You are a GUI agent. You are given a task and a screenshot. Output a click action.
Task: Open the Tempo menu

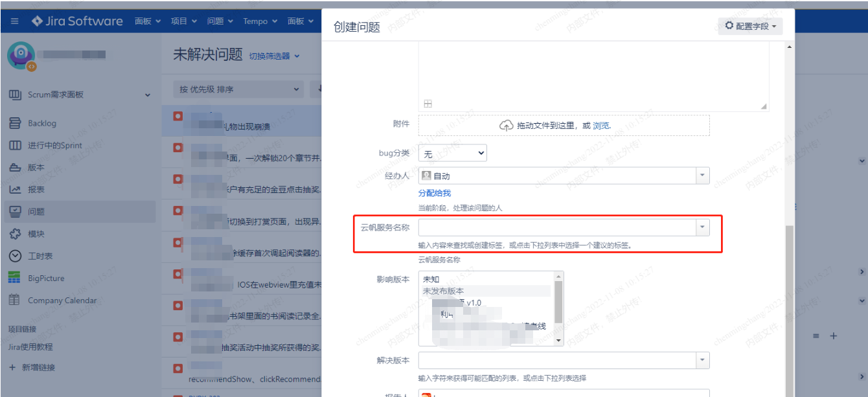click(259, 21)
